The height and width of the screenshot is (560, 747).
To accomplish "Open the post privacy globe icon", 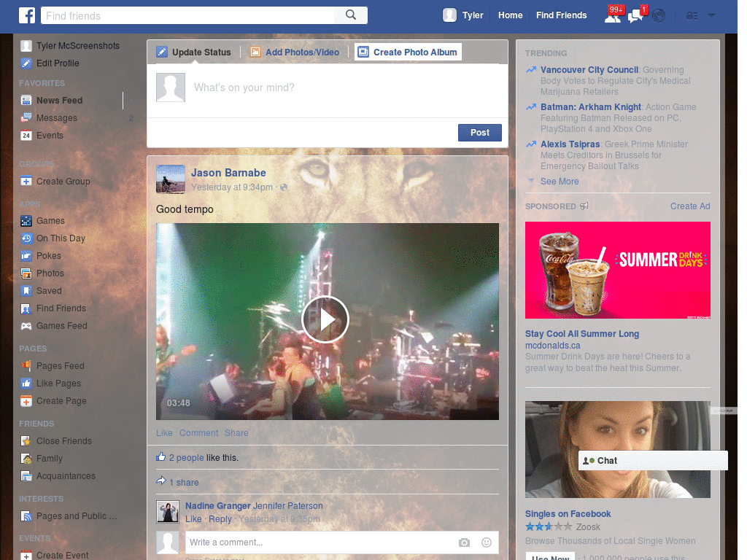I will [x=284, y=187].
